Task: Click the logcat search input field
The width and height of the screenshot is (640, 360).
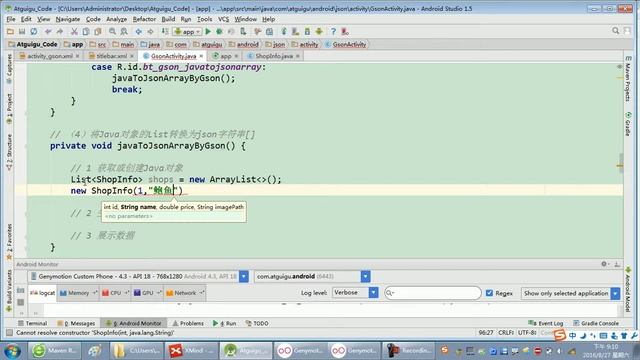Action: click(433, 293)
